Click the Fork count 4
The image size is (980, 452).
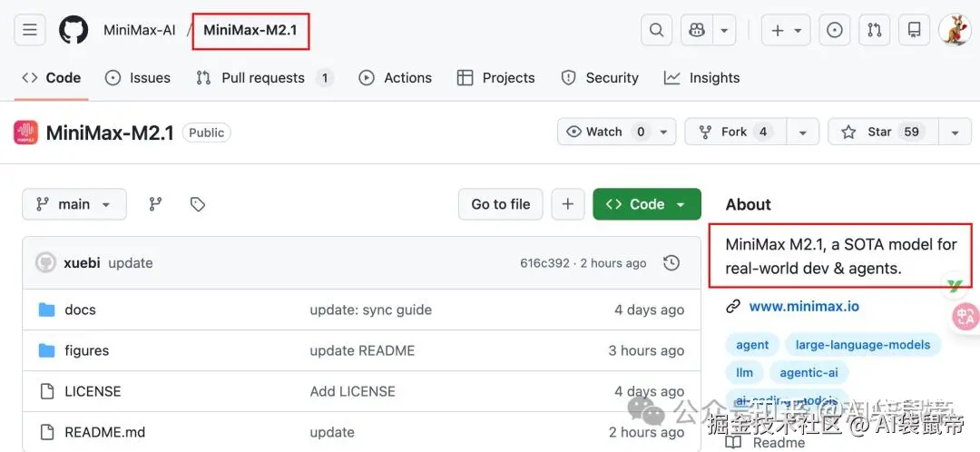[762, 132]
